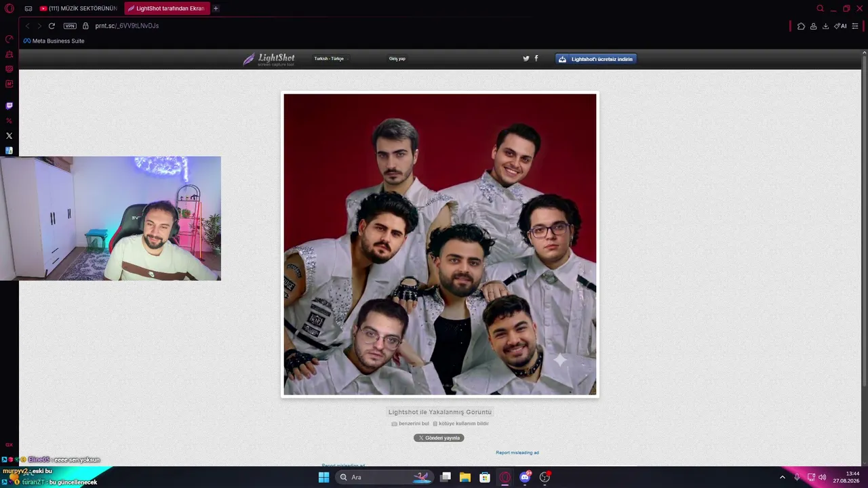Expand the hidden system tray icons
Viewport: 868px width, 488px height.
coord(783,477)
